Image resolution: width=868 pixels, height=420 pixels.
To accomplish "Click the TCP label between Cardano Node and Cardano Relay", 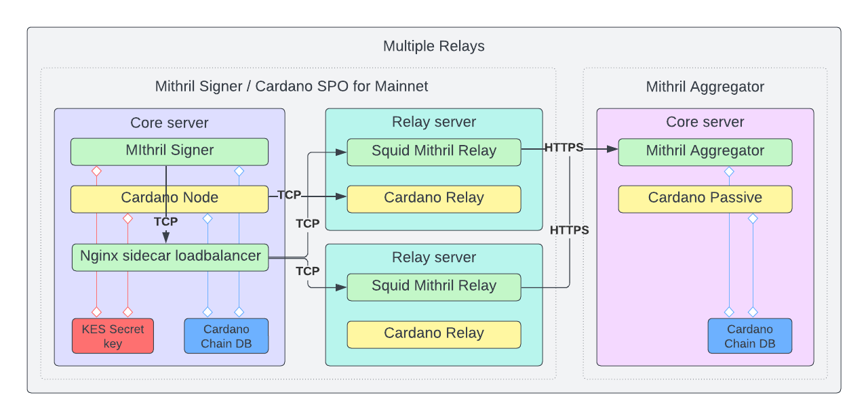I will pyautogui.click(x=290, y=195).
